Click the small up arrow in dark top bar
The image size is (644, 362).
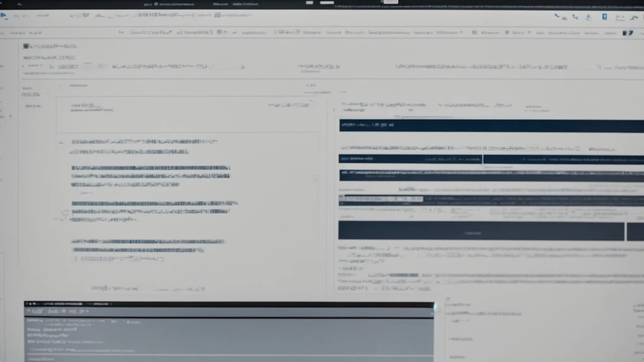coord(19,4)
